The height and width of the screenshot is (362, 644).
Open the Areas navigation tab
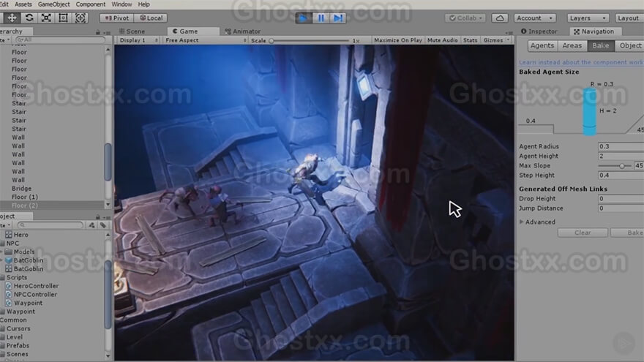click(572, 45)
